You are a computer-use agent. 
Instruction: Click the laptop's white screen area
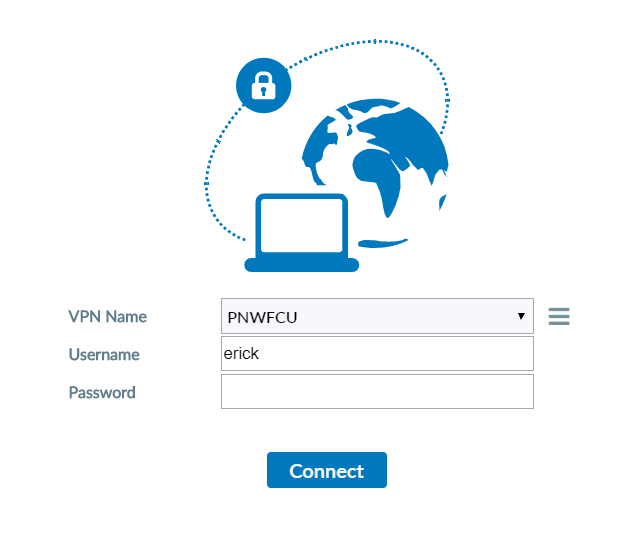pos(301,225)
